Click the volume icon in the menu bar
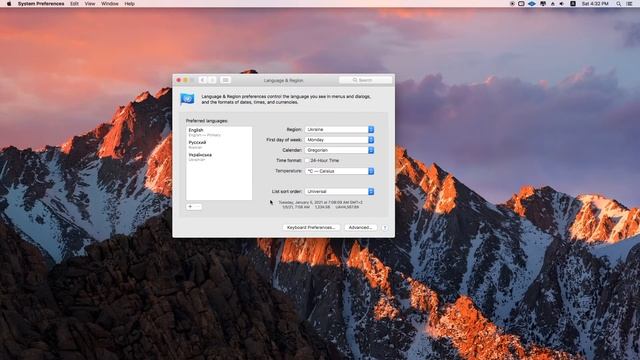 pyautogui.click(x=562, y=4)
